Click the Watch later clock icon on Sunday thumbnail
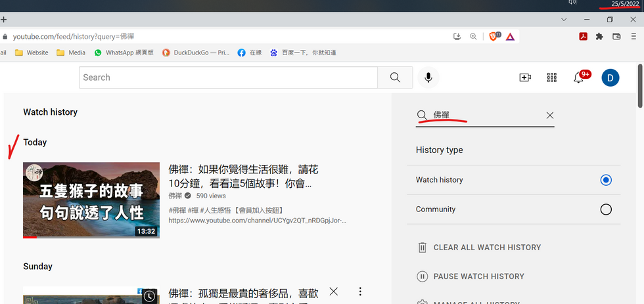Viewport: 644px width, 304px height. point(149,295)
